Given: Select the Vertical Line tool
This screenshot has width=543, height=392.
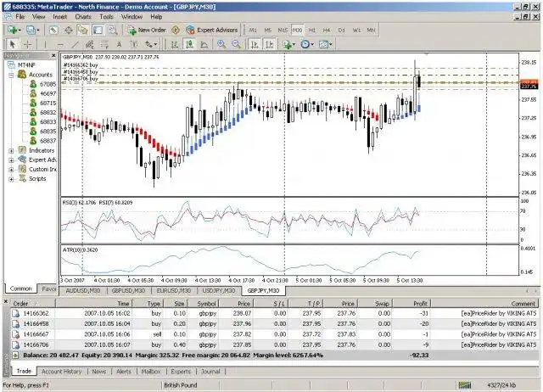Looking at the screenshot, I should [45, 44].
